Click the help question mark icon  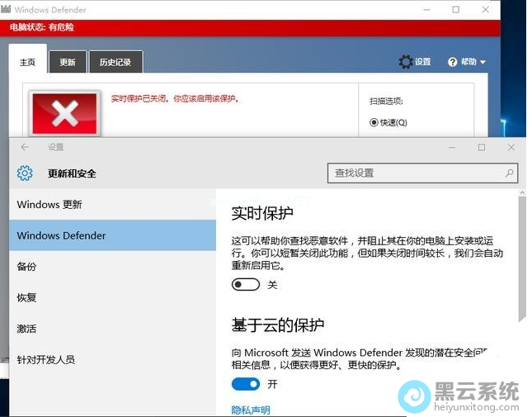[x=452, y=62]
